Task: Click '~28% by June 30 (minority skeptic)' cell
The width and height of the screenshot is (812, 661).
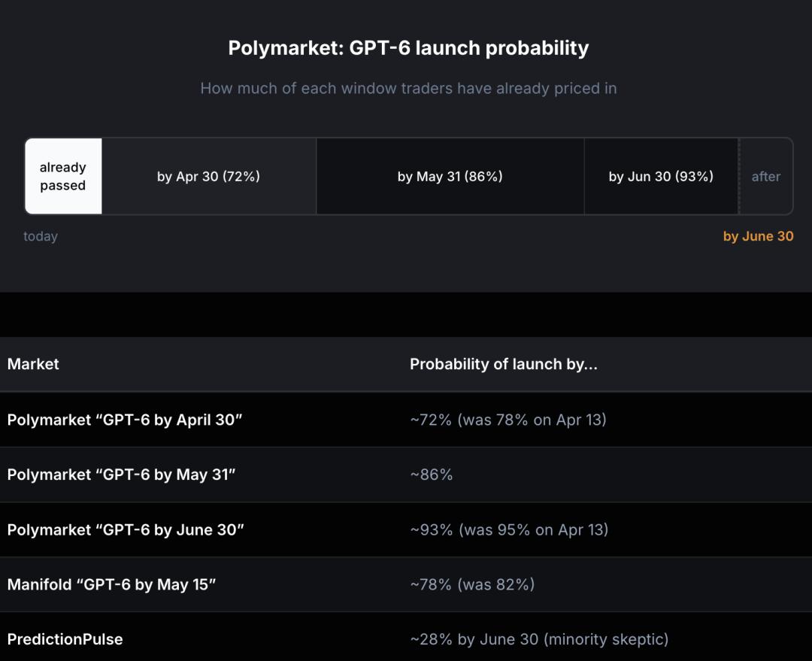Action: 538,639
